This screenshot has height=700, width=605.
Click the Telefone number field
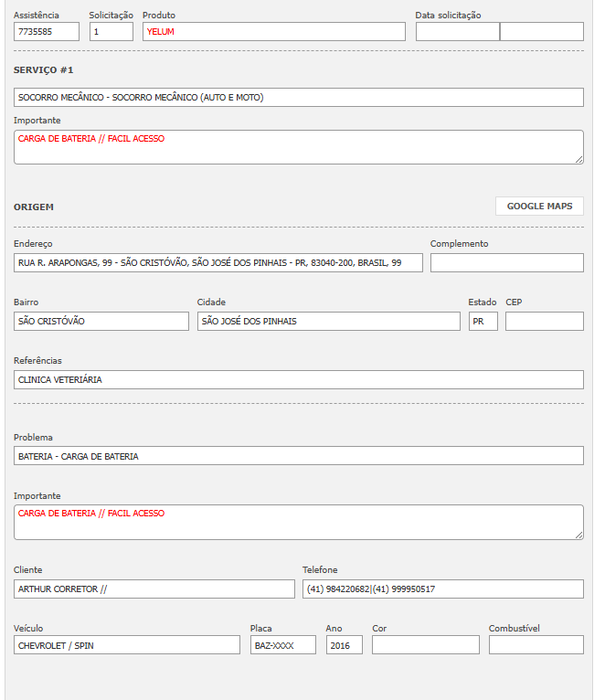click(x=442, y=589)
